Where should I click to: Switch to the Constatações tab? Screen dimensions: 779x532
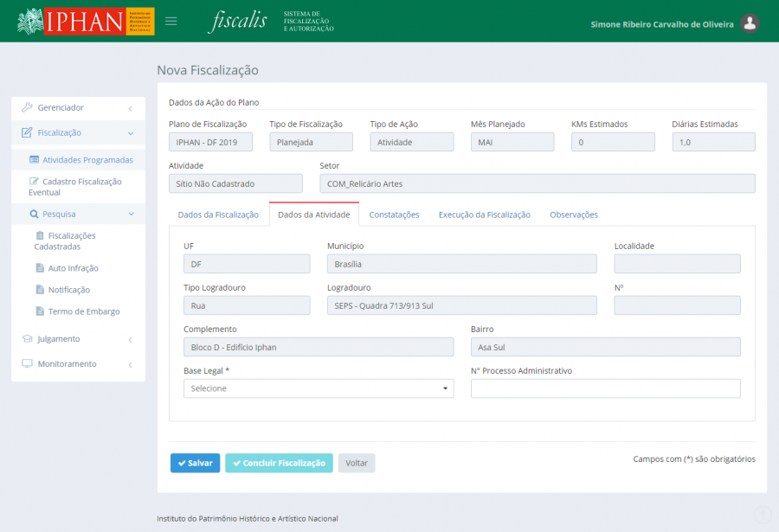click(394, 215)
